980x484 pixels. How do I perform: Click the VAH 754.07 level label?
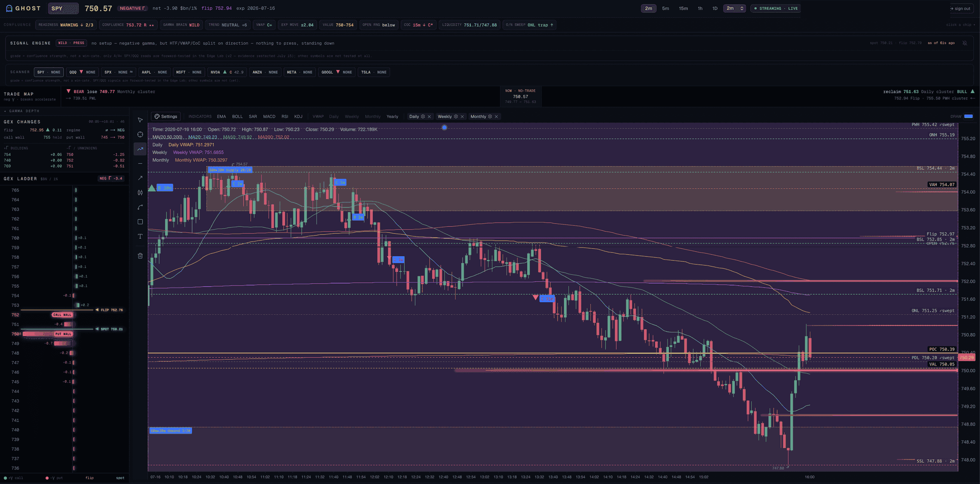941,185
